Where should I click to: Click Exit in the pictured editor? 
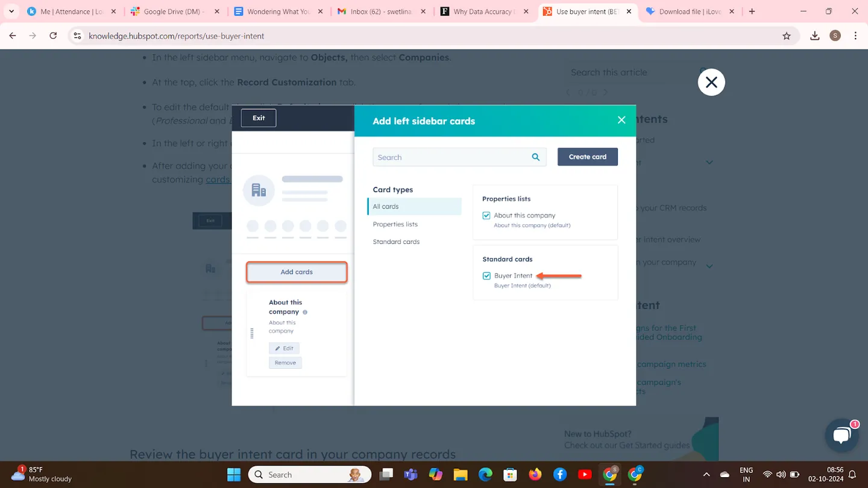[x=259, y=118]
